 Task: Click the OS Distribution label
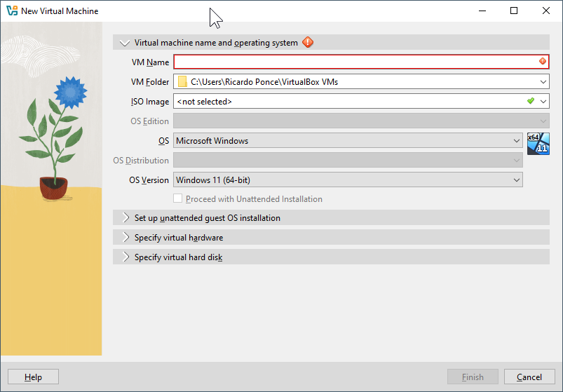(141, 160)
